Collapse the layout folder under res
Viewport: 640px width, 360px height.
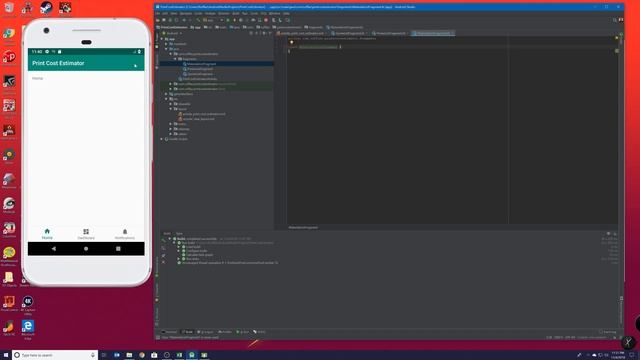pos(171,109)
